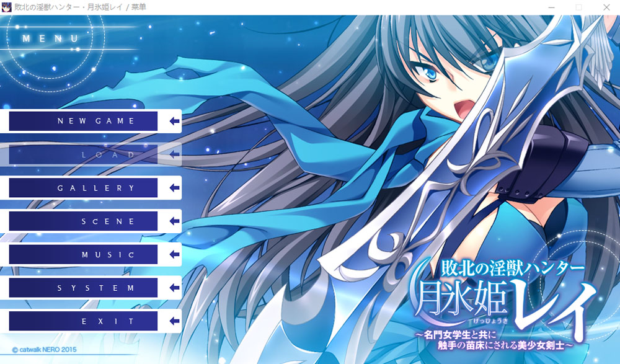Start a NEW GAME
Viewport: 620px width, 364px height.
pos(84,121)
